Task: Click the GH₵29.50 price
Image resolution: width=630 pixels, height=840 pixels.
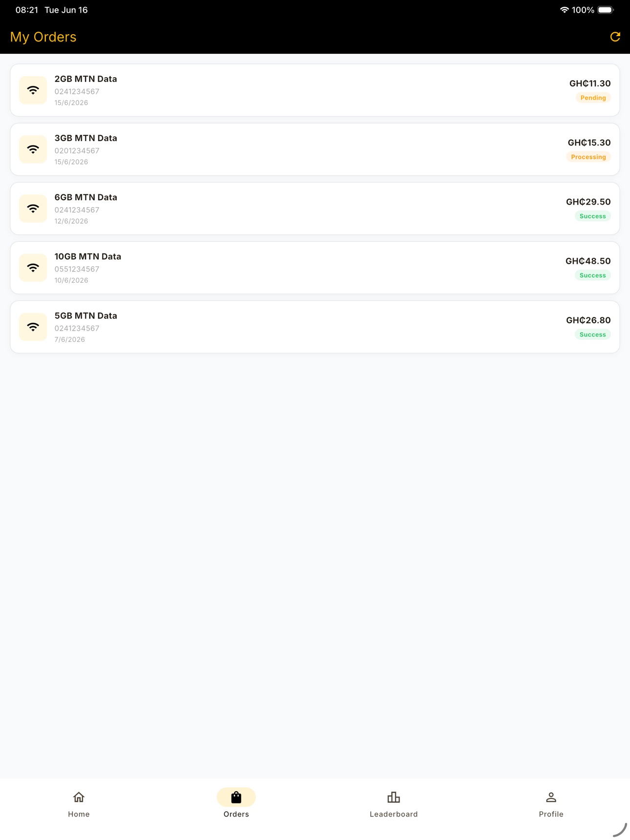Action: tap(588, 202)
